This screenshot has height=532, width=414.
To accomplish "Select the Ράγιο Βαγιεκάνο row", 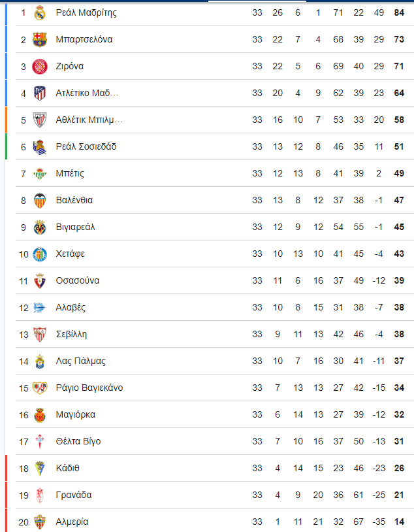I will tap(215, 388).
